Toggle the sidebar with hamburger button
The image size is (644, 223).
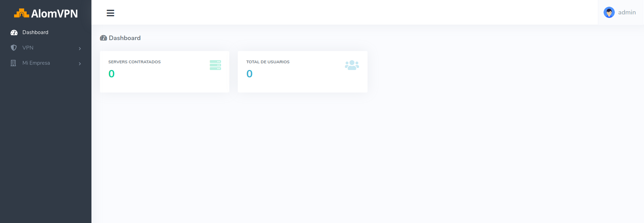(x=110, y=13)
